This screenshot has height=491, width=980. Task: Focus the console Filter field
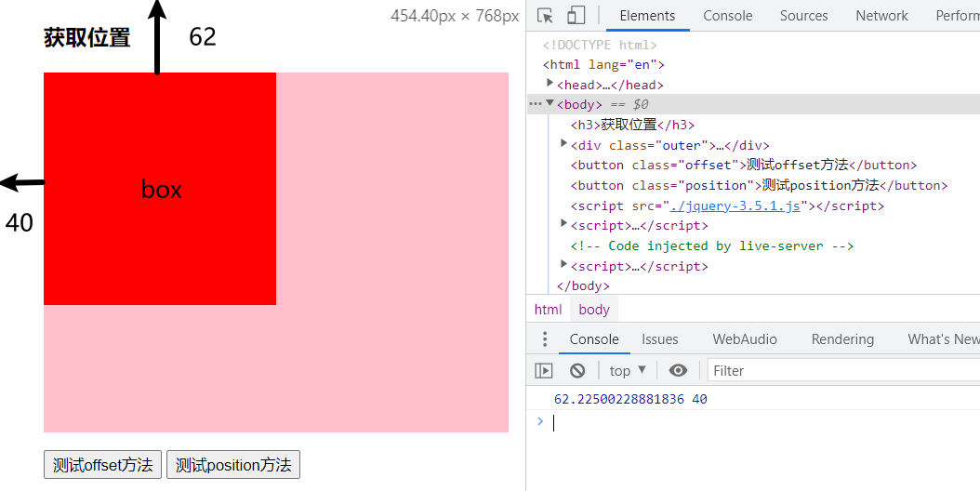843,371
